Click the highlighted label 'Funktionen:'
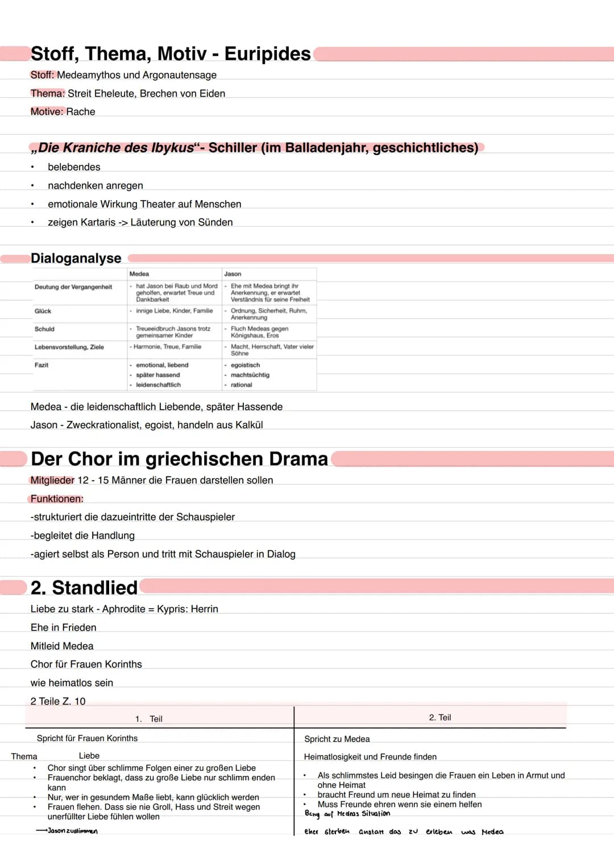The image size is (614, 868). [x=57, y=499]
